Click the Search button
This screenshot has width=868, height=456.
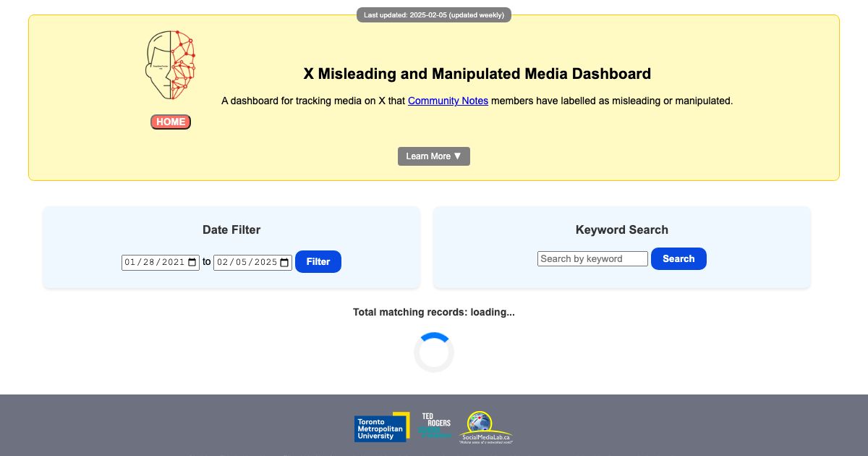click(678, 258)
